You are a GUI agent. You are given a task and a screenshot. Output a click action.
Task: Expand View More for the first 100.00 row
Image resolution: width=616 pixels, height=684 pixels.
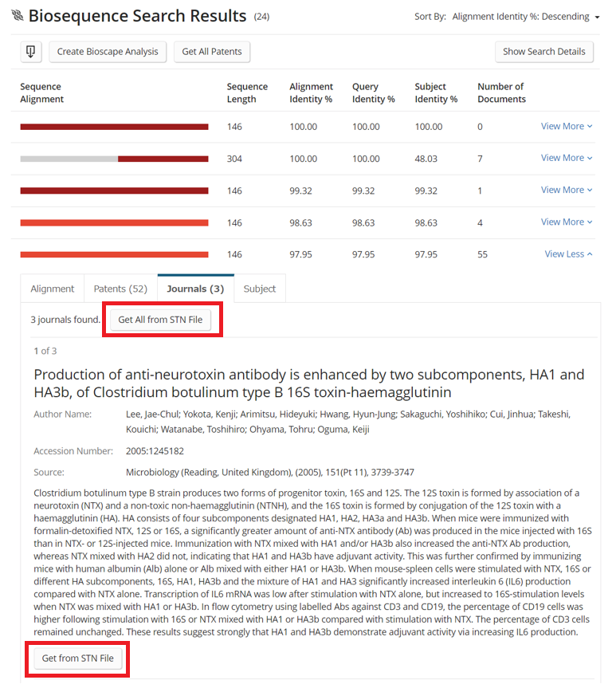tap(567, 126)
